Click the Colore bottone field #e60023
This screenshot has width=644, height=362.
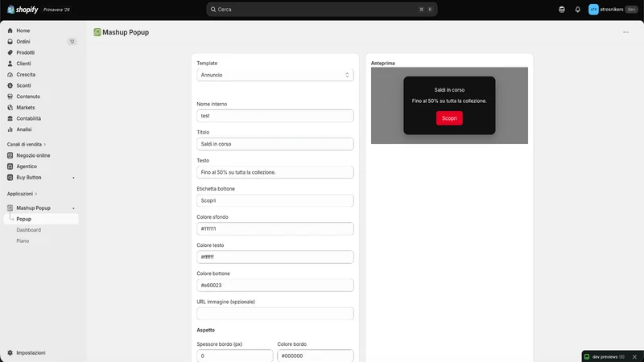pos(275,286)
